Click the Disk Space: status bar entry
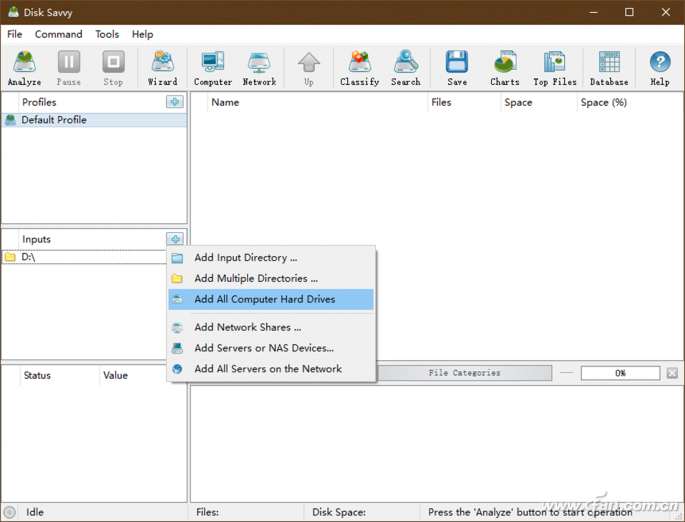The height and width of the screenshot is (522, 685). [x=339, y=512]
